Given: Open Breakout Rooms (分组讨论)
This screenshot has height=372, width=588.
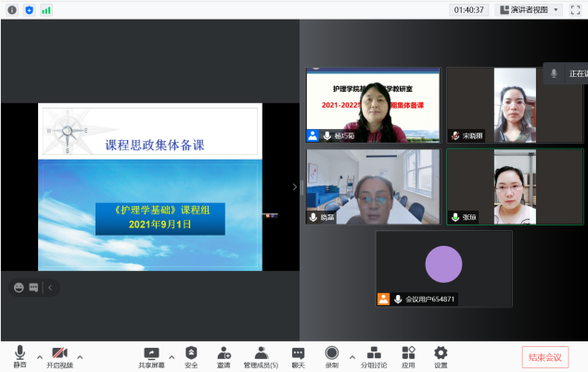Looking at the screenshot, I should pos(375,355).
